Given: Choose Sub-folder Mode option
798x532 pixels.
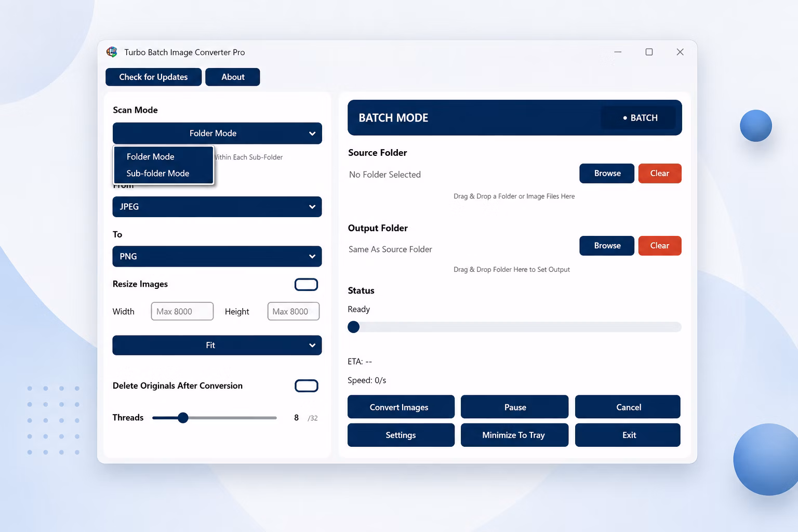Looking at the screenshot, I should 163,174.
